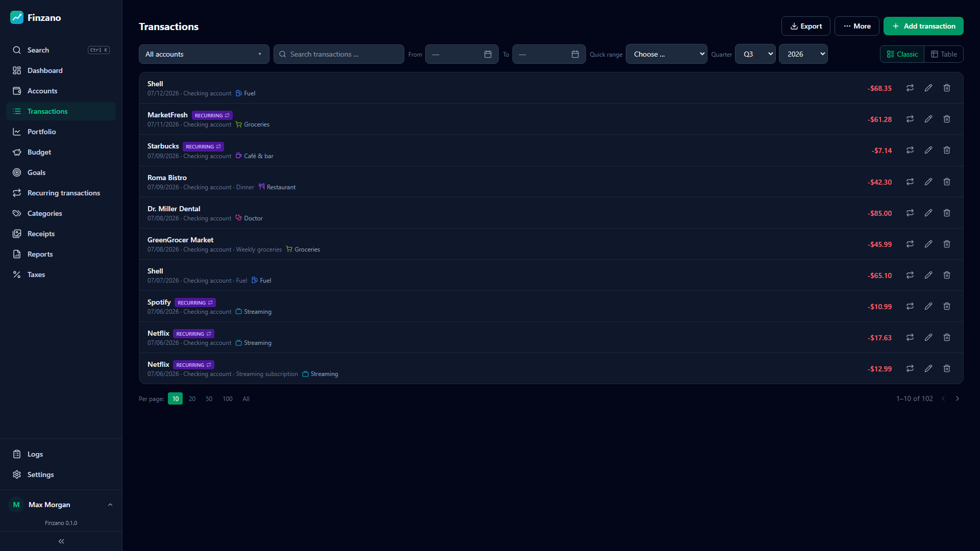Viewport: 980px width, 551px height.
Task: Collapse the sidebar with double-chevron icon
Action: click(61, 541)
